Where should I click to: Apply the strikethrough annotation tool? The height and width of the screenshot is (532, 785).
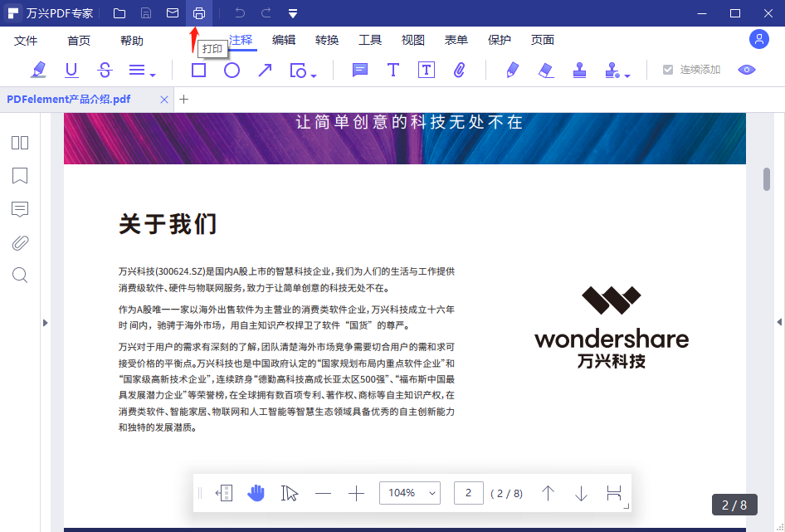pyautogui.click(x=104, y=70)
